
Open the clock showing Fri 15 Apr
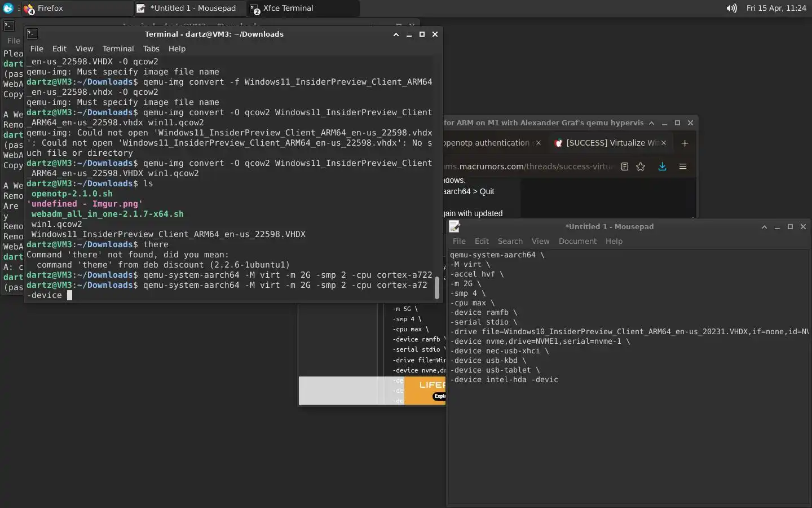[x=776, y=8]
